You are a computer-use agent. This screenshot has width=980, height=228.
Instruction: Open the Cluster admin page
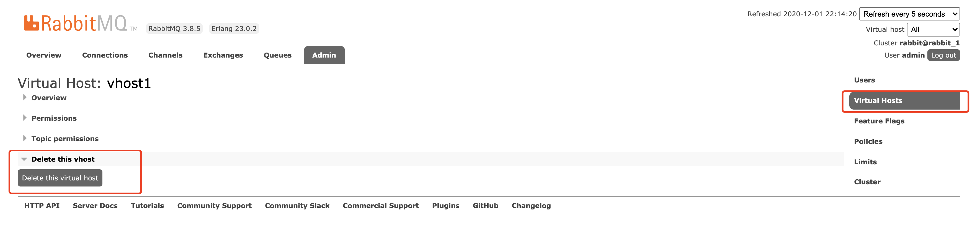(867, 182)
